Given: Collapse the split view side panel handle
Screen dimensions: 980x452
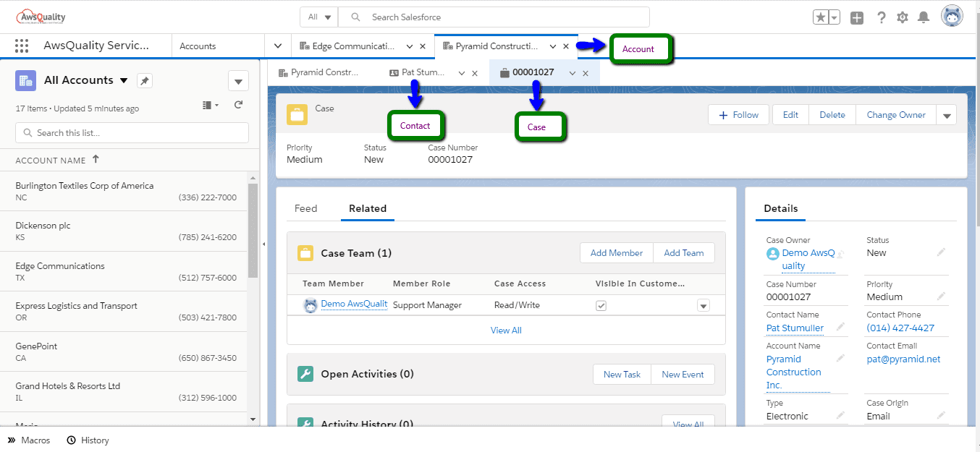Looking at the screenshot, I should click(263, 244).
